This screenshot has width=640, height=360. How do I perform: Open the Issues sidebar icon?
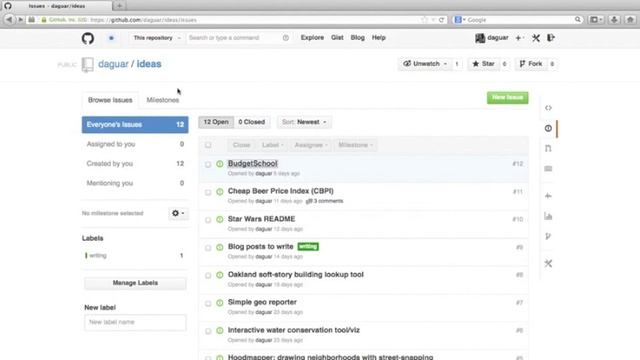point(548,128)
